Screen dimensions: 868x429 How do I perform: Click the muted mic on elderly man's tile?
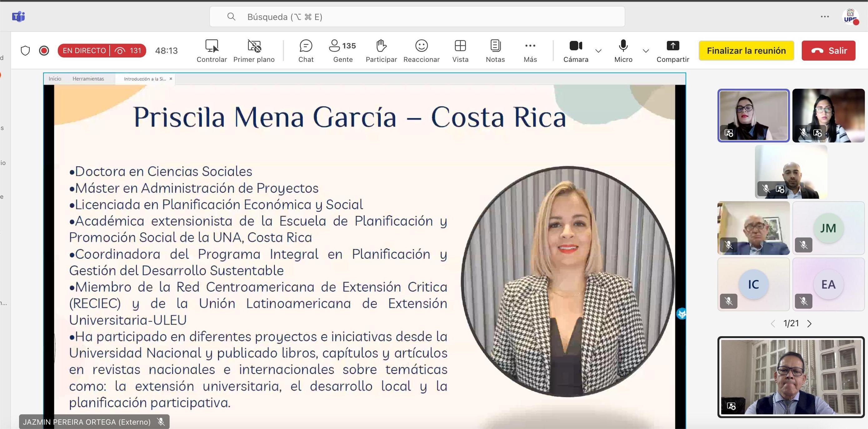point(728,245)
